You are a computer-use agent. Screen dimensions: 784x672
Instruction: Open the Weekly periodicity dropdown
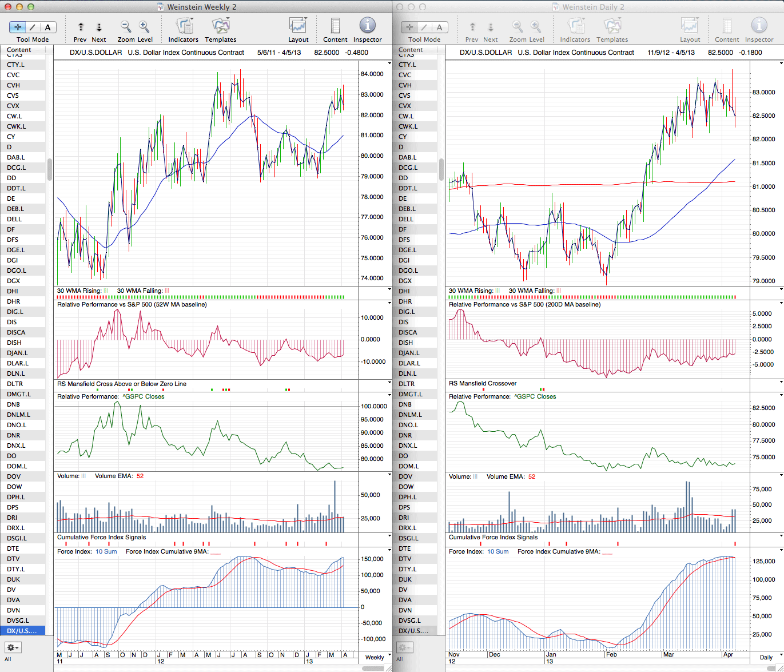tap(375, 657)
